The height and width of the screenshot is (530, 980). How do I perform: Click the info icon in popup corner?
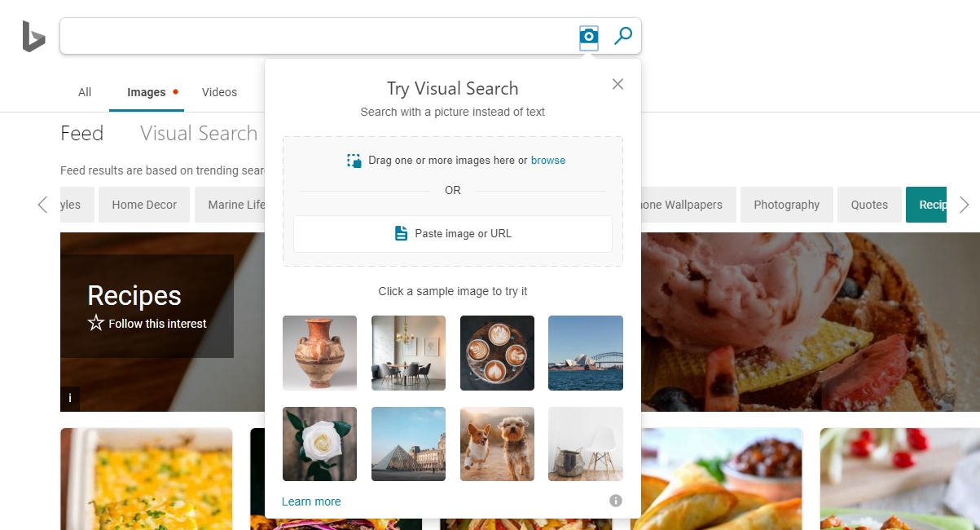616,501
